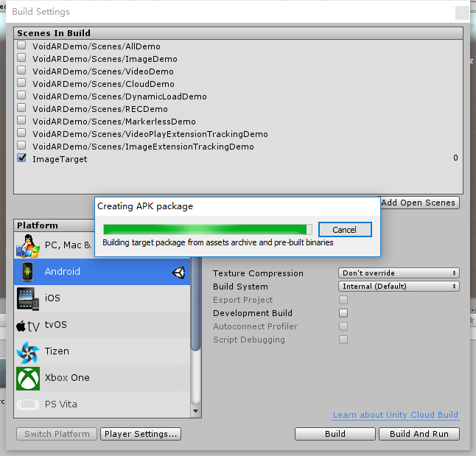
Task: Enable the DynamicLoadDemo scene checkbox
Action: [x=21, y=95]
